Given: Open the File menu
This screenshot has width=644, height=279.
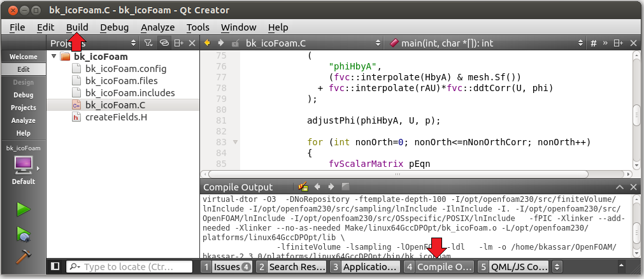Looking at the screenshot, I should click(17, 27).
